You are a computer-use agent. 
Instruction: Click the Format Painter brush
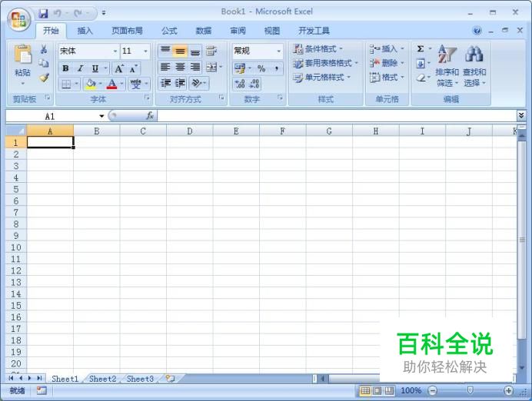coord(44,78)
